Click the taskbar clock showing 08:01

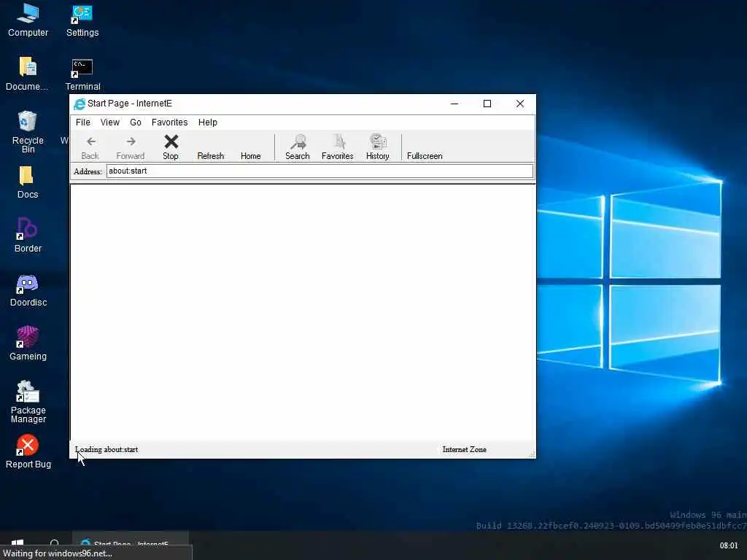(729, 545)
